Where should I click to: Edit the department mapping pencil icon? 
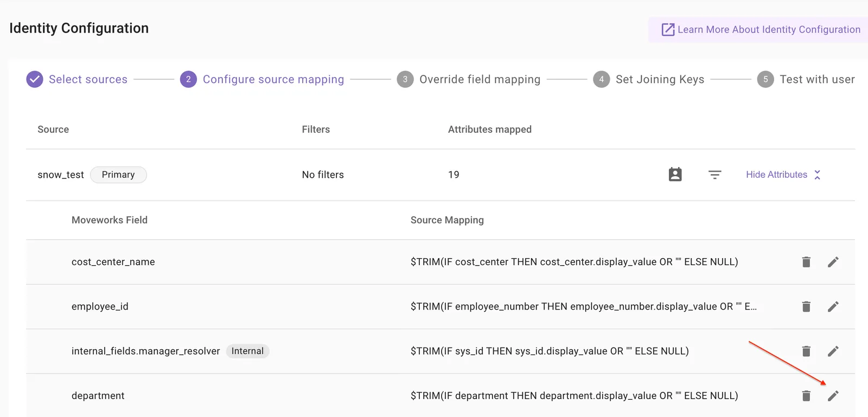tap(833, 396)
